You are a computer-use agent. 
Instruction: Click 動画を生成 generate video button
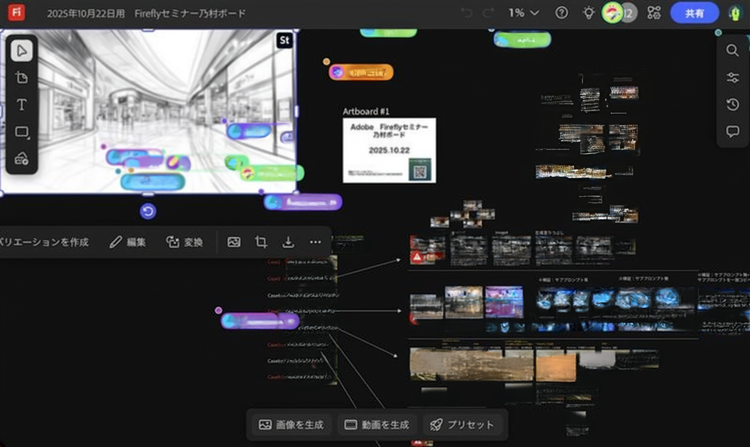pyautogui.click(x=377, y=425)
